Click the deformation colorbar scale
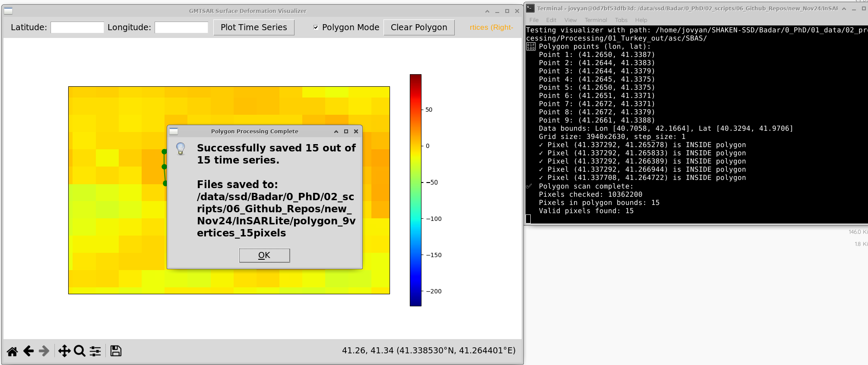 tap(415, 190)
